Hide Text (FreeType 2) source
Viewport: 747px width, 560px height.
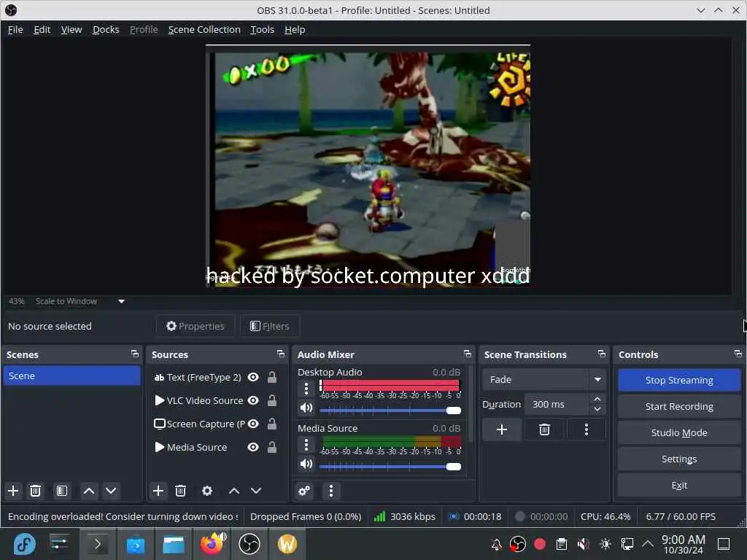pyautogui.click(x=253, y=377)
